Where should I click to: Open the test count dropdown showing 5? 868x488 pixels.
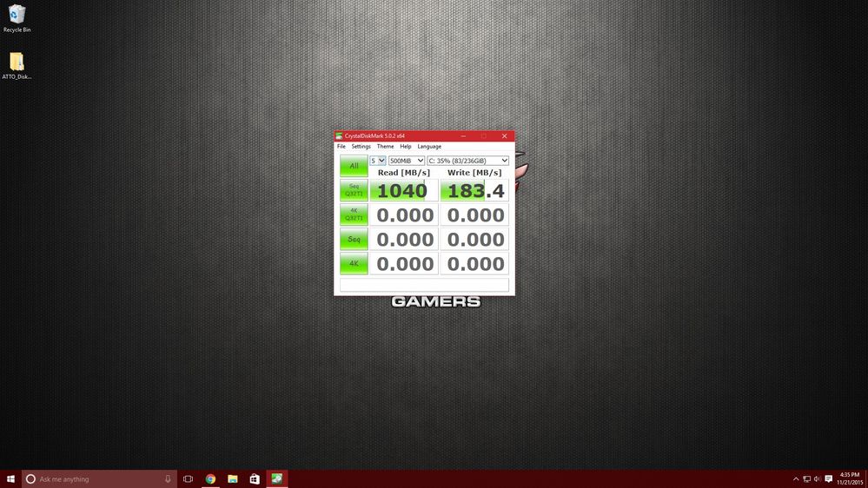[x=378, y=161]
